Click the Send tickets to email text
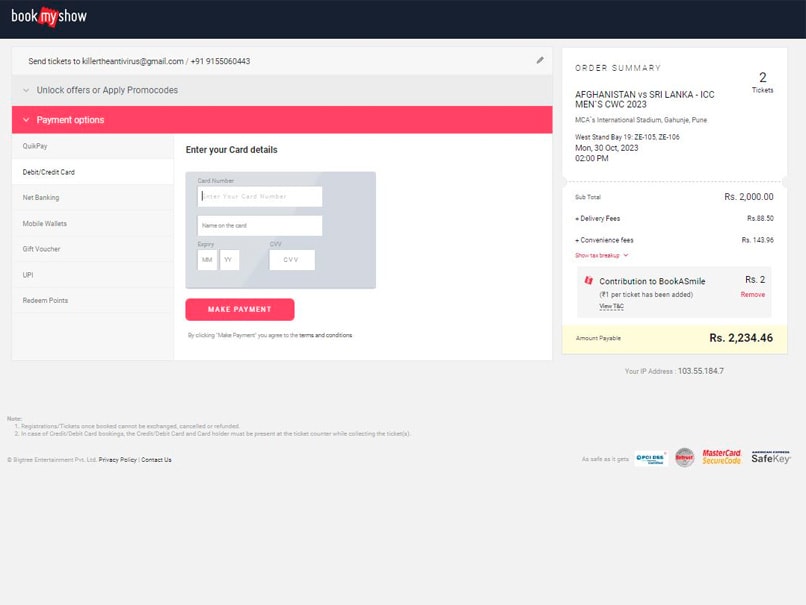The width and height of the screenshot is (806, 605). tap(139, 61)
